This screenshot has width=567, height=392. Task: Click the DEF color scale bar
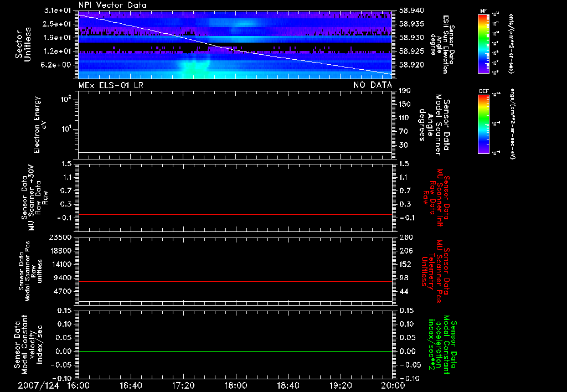pyautogui.click(x=483, y=124)
